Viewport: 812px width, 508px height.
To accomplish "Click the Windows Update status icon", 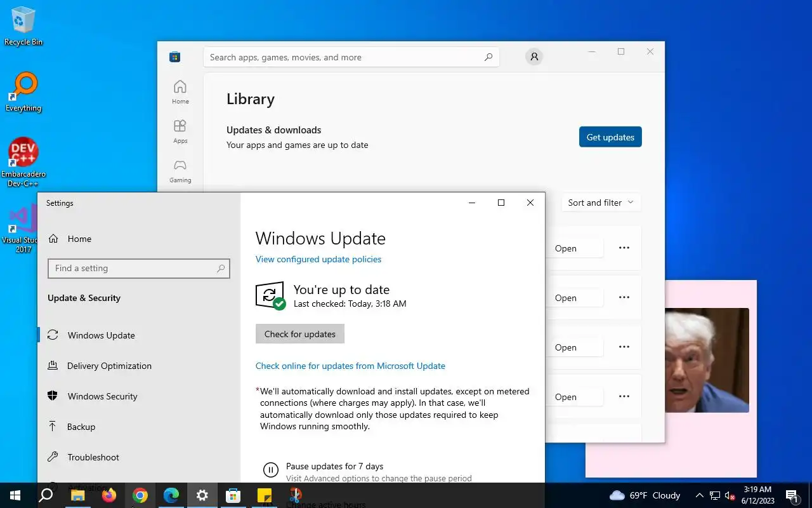I will (x=270, y=296).
